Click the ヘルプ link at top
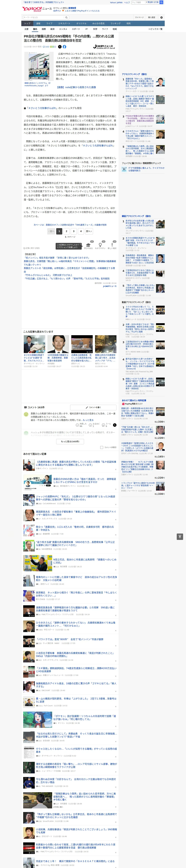Viewport: 186px width, 868px height. tap(127, 2)
